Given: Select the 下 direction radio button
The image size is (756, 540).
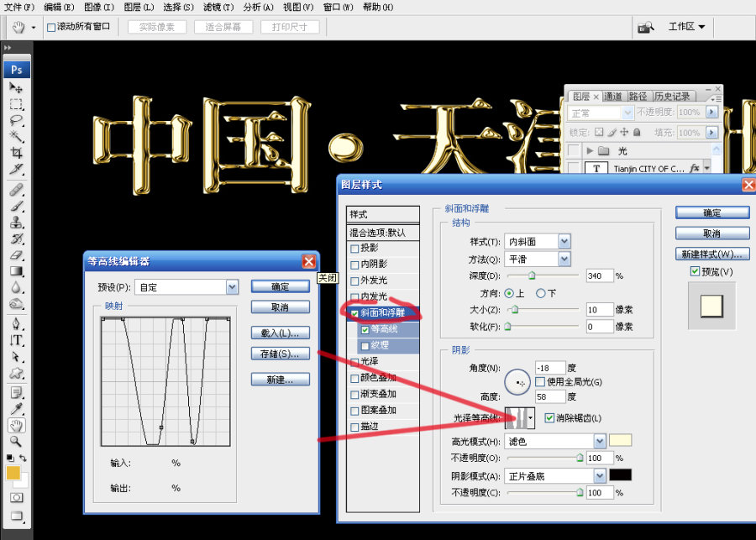Looking at the screenshot, I should point(540,293).
